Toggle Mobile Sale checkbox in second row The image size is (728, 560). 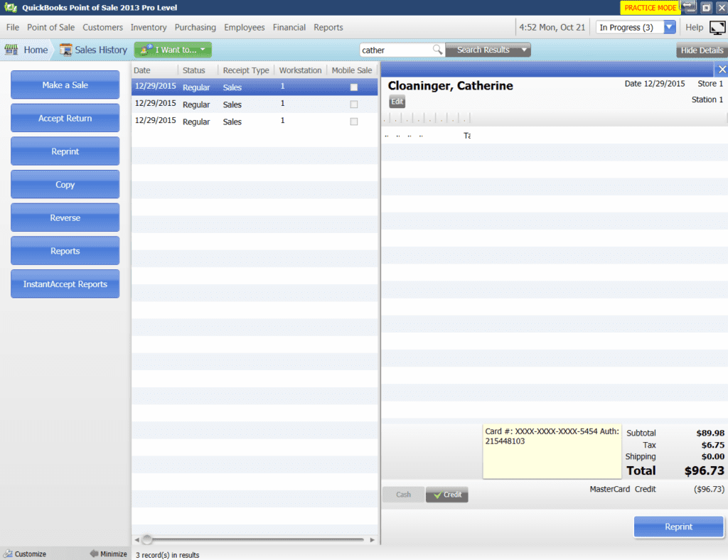(354, 104)
